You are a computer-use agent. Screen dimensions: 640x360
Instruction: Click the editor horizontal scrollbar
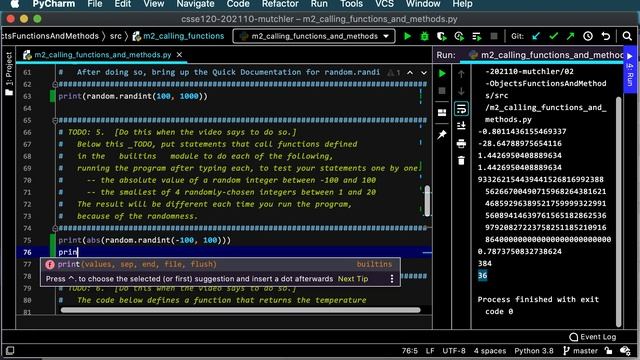[240, 310]
